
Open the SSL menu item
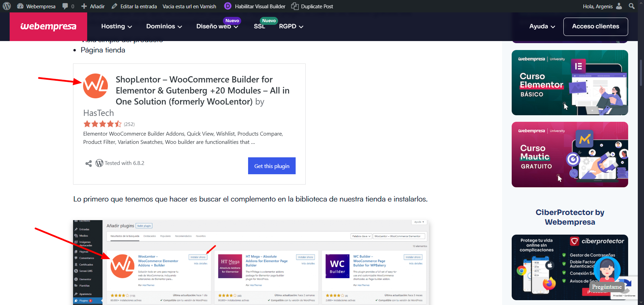click(x=259, y=27)
